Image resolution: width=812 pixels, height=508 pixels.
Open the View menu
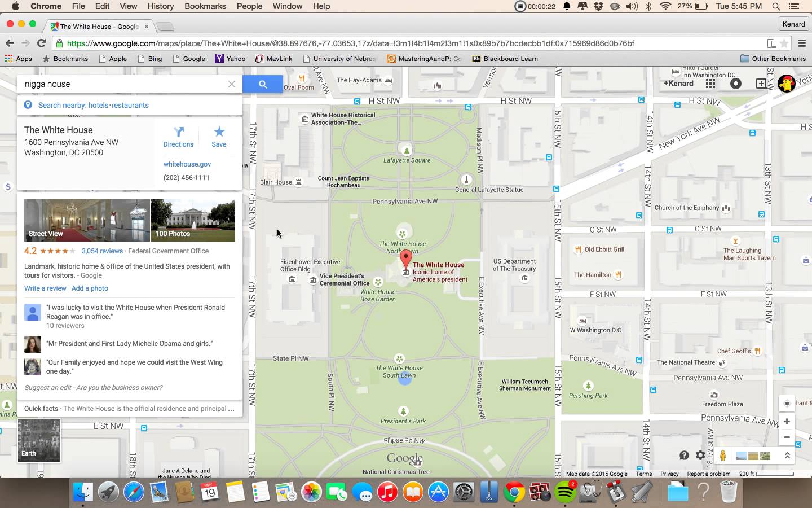(128, 6)
